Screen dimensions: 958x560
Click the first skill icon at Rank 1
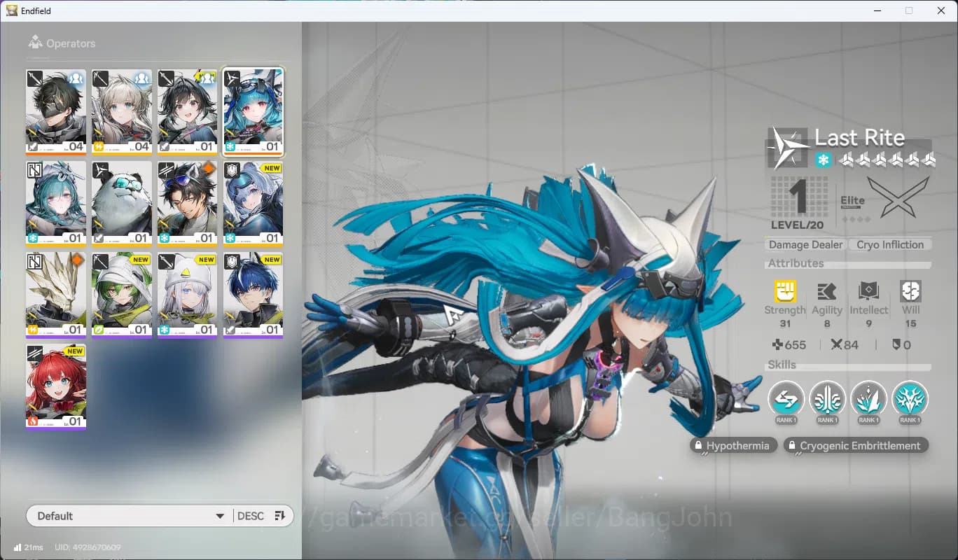[x=786, y=399]
